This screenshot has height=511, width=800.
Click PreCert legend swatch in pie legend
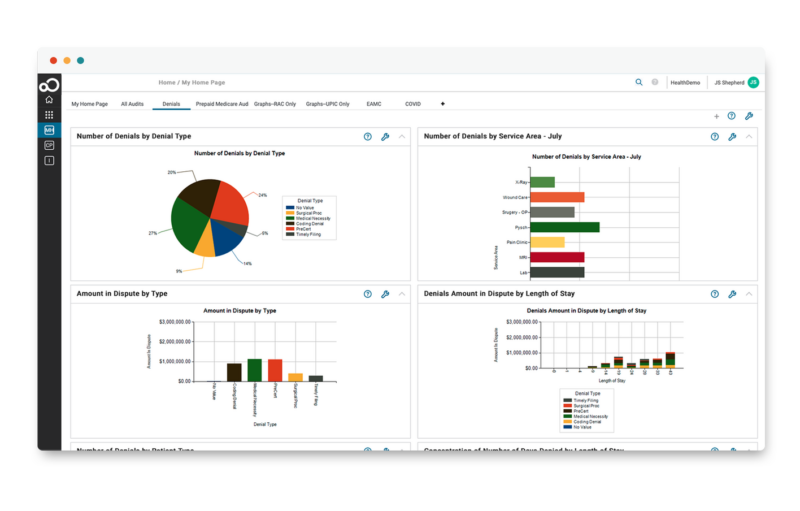click(290, 229)
